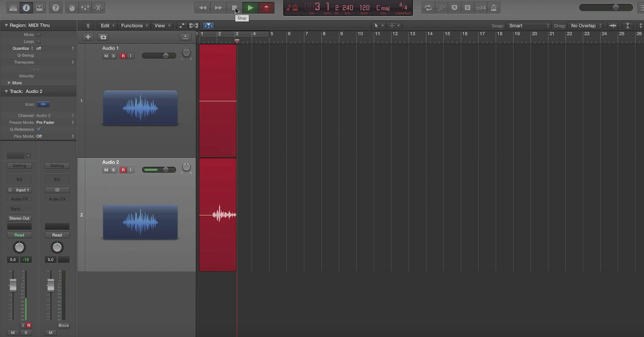Open the Smart Controls panel
Image resolution: width=644 pixels, height=337 pixels.
click(72, 8)
